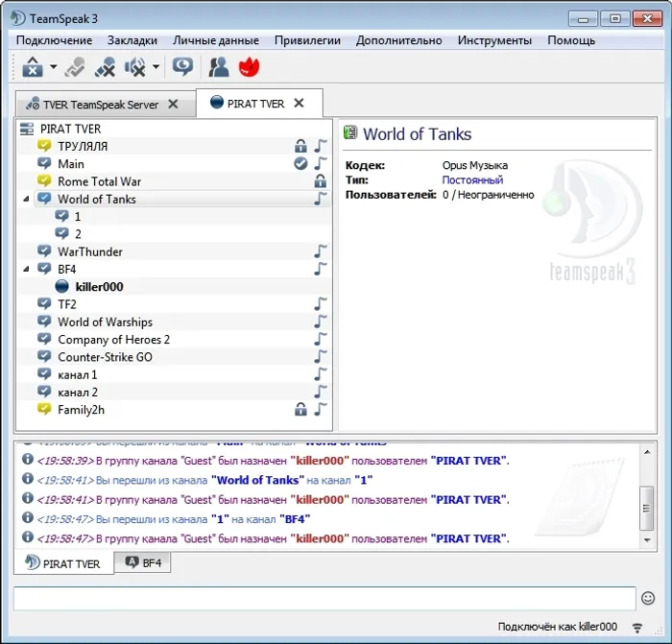Click "Opus Музыка" codec value
The image size is (672, 644).
pos(475,165)
